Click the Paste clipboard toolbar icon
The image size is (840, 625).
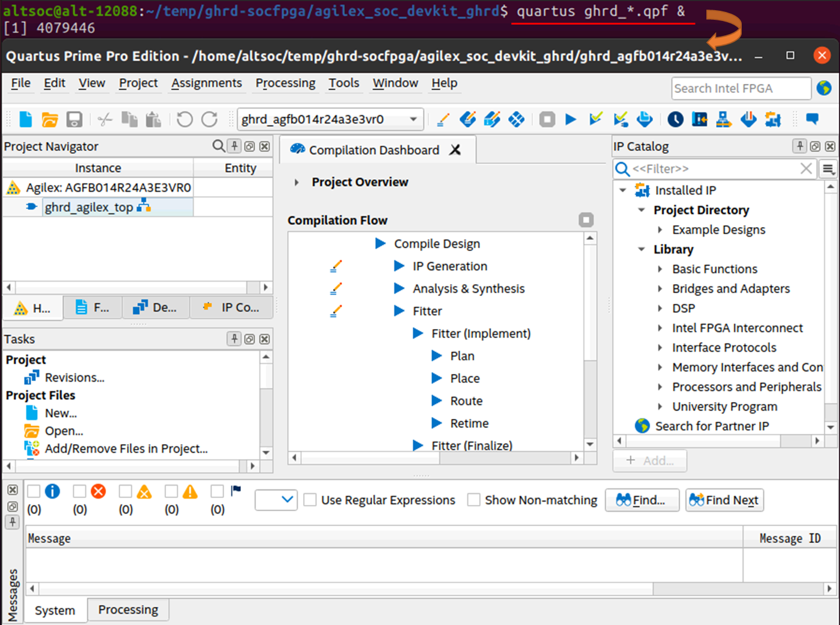pyautogui.click(x=153, y=119)
